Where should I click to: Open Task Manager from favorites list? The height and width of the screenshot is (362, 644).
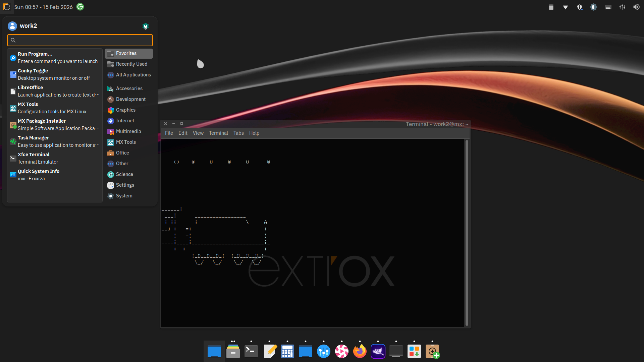click(54, 141)
